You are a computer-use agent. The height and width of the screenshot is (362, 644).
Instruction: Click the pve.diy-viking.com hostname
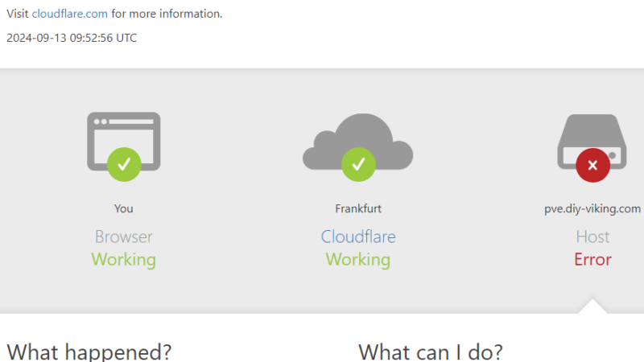click(x=592, y=209)
